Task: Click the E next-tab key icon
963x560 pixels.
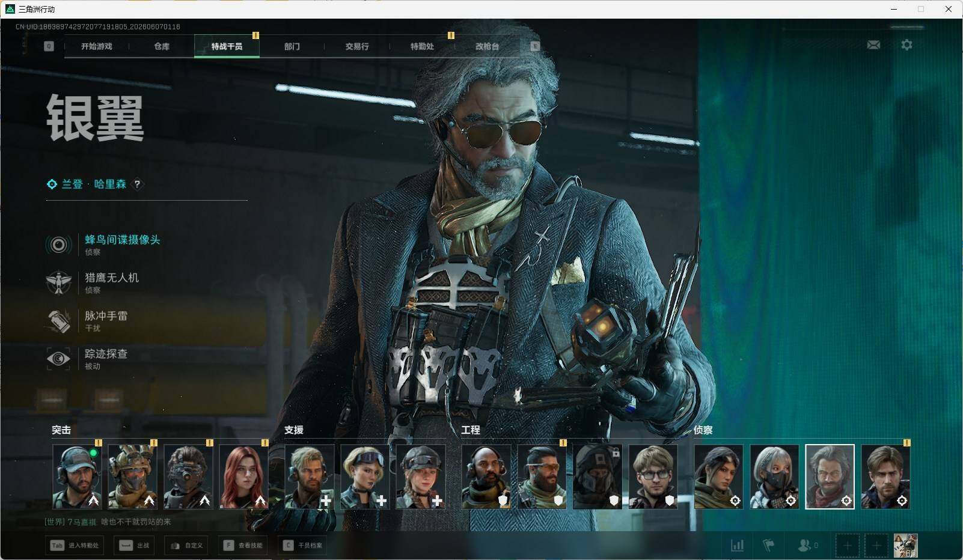Action: pos(535,46)
